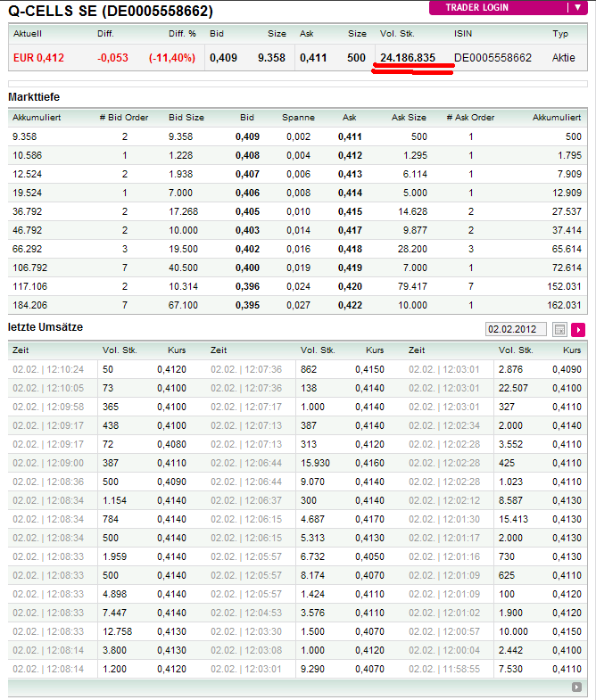The width and height of the screenshot is (596, 700).
Task: Click the Ask Size column header
Action: coord(409,118)
